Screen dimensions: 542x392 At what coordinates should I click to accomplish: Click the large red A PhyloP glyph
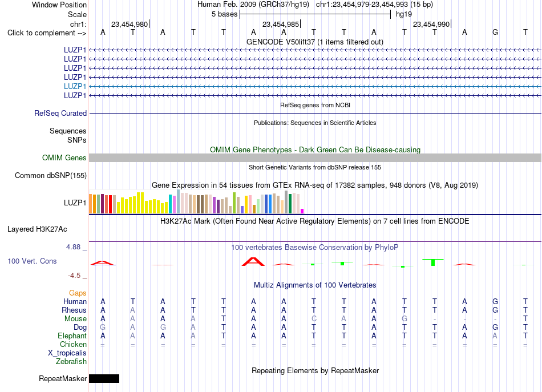click(253, 262)
